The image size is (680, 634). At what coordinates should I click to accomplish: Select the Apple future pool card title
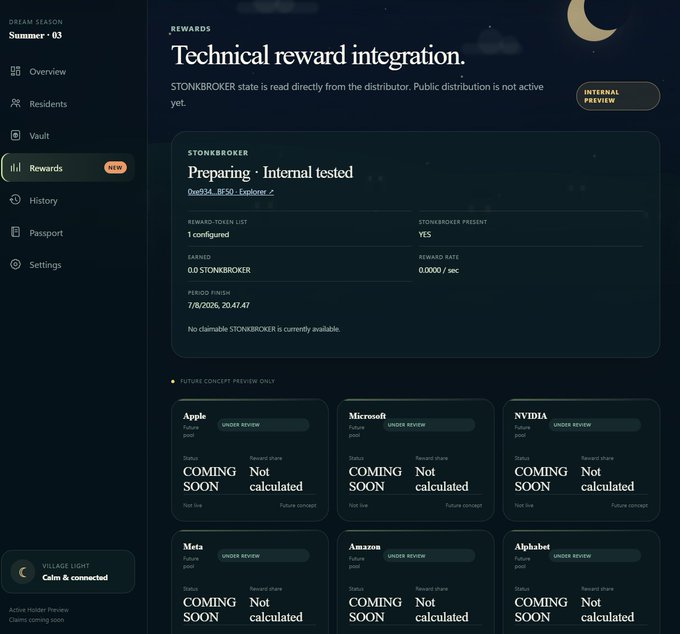(x=194, y=416)
